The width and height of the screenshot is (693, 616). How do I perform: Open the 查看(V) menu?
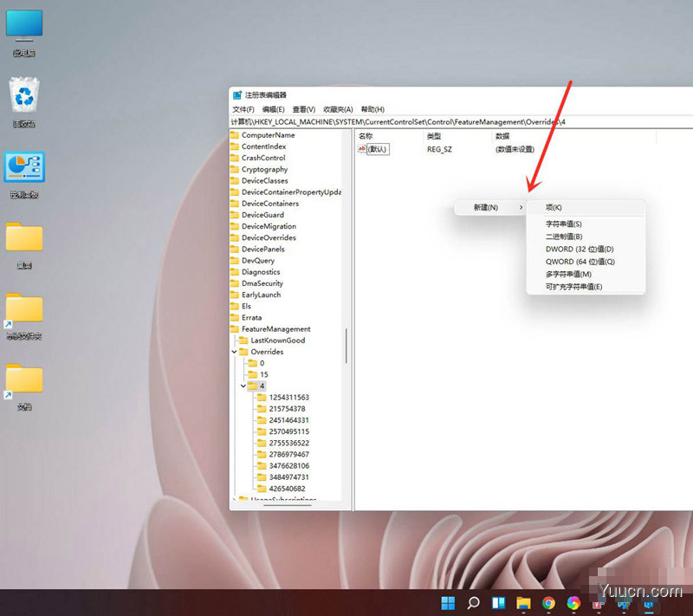[x=304, y=109]
